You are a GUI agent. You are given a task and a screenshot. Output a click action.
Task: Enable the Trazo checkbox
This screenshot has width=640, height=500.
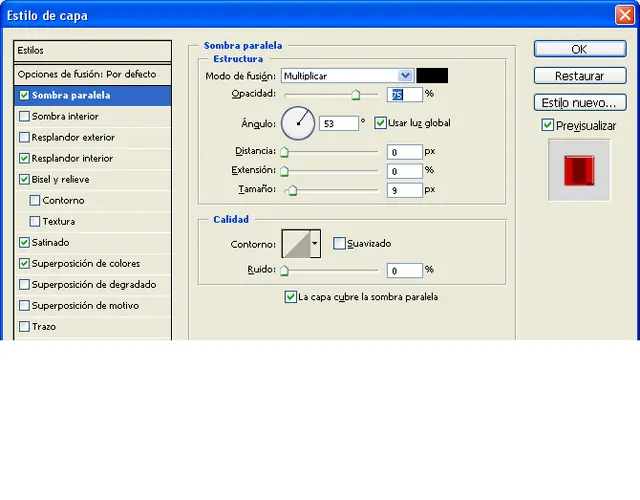point(24,327)
